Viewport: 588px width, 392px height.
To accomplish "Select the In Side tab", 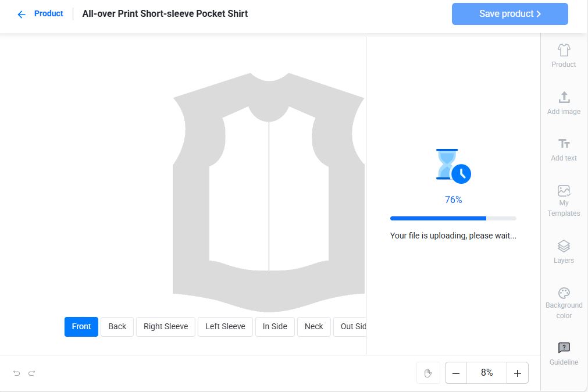I will point(275,326).
